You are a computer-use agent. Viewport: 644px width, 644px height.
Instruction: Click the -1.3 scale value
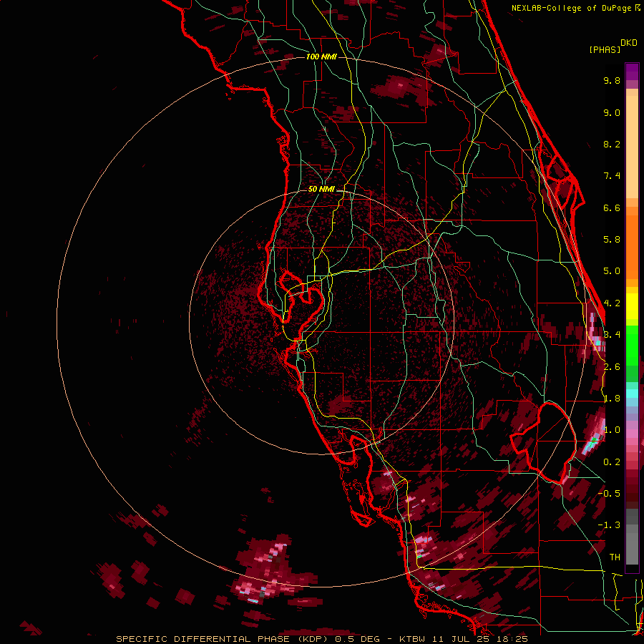point(609,525)
